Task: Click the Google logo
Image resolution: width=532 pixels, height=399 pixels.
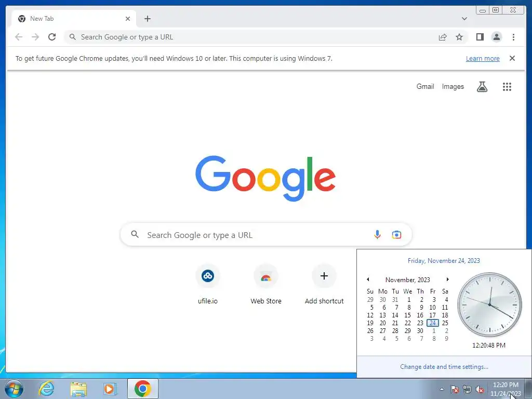Action: click(265, 178)
